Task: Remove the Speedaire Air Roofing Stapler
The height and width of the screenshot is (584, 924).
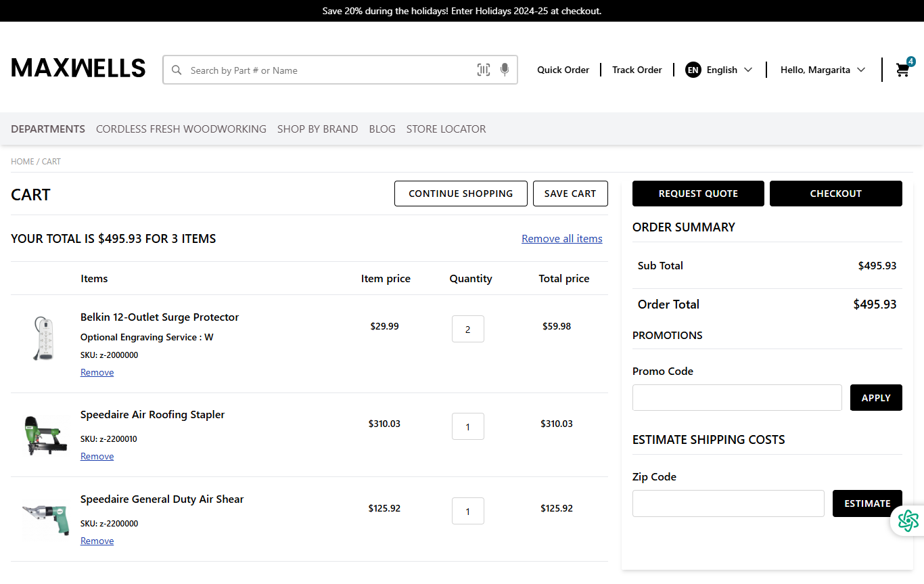Action: click(x=97, y=456)
